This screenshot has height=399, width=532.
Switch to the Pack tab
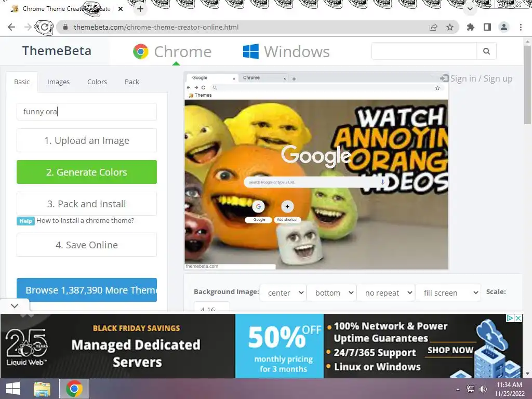[x=131, y=82]
